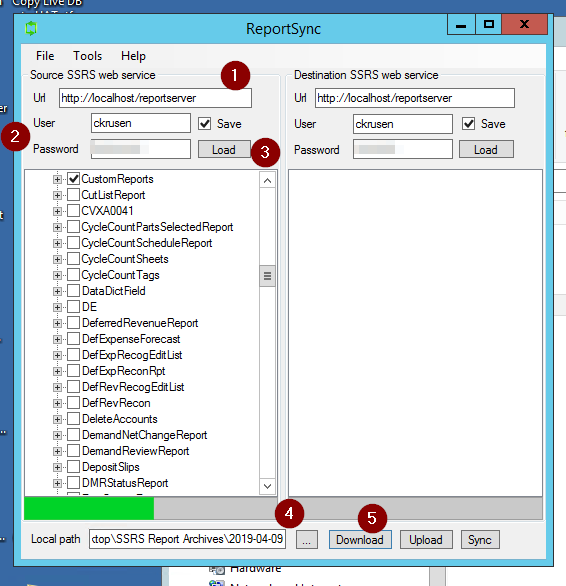Viewport: 566px width, 586px height.
Task: Expand the CutListReport tree node
Action: 57,195
